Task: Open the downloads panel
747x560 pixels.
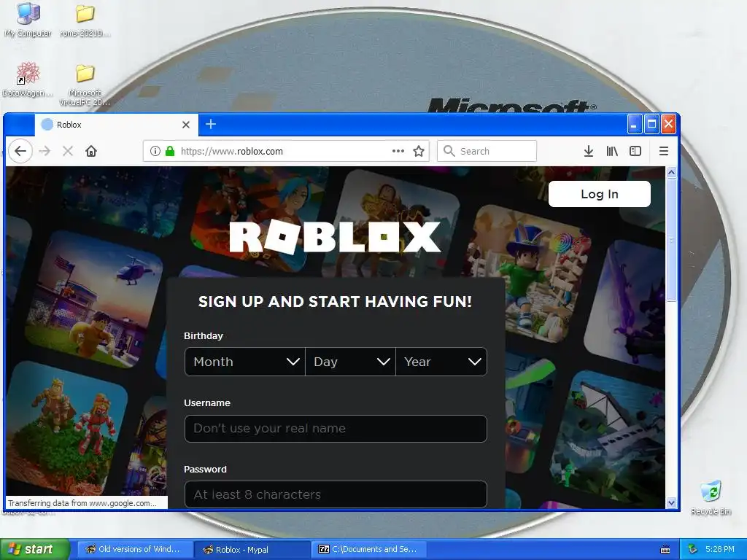Action: click(x=589, y=152)
